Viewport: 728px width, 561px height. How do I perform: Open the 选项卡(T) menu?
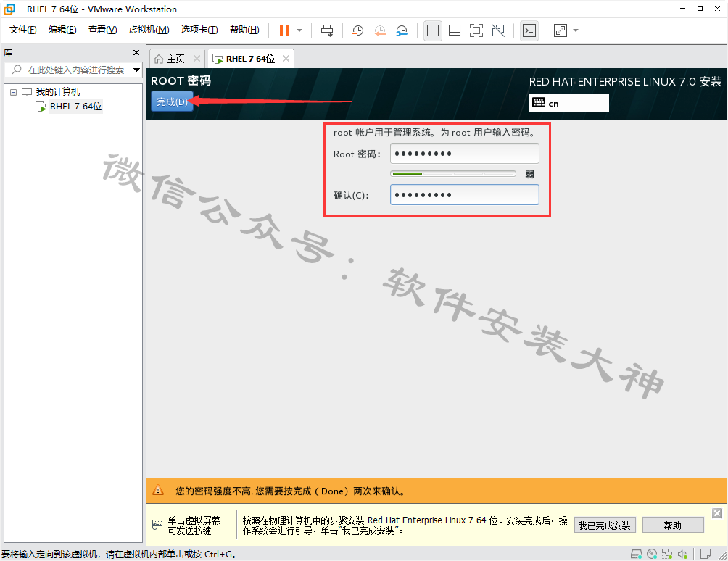pos(199,30)
